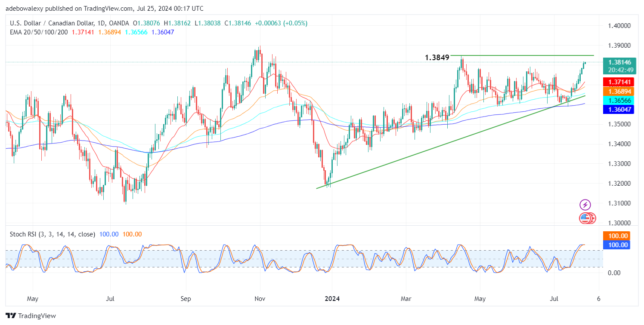
Task: Click the EMA legend value 1.36894 in orange
Action: pos(110,32)
